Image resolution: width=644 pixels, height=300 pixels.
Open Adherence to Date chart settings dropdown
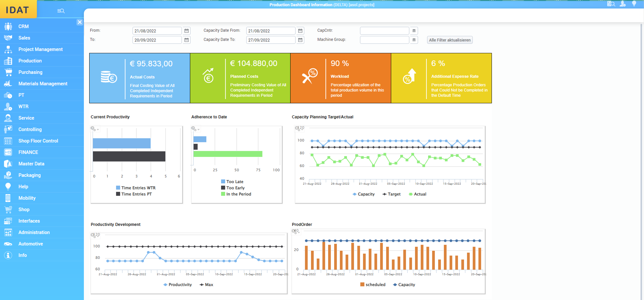[x=195, y=129]
